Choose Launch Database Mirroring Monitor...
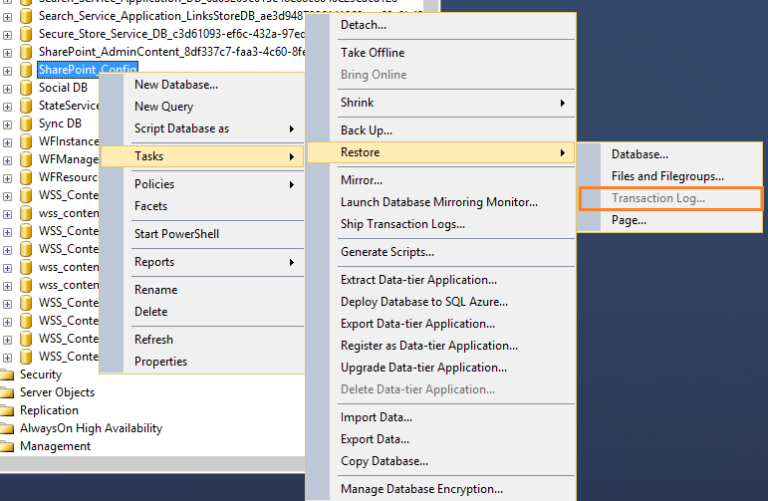The width and height of the screenshot is (768, 501). [441, 202]
